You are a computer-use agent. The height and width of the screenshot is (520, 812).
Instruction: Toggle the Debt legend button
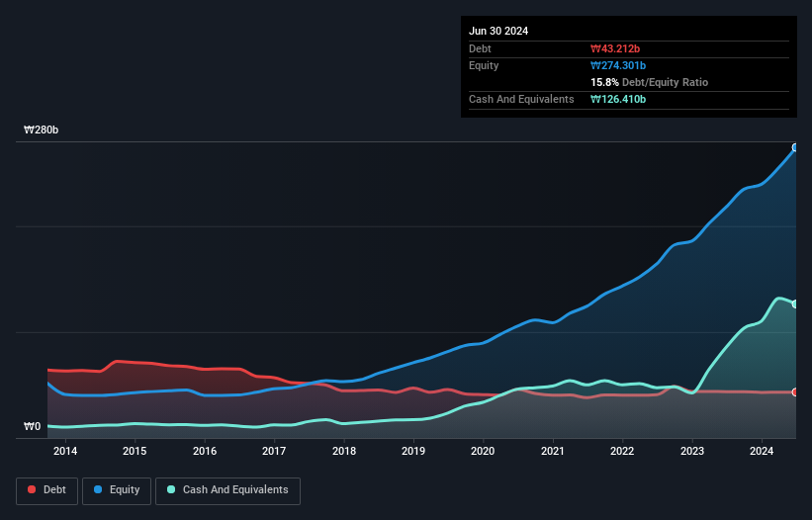(x=46, y=490)
